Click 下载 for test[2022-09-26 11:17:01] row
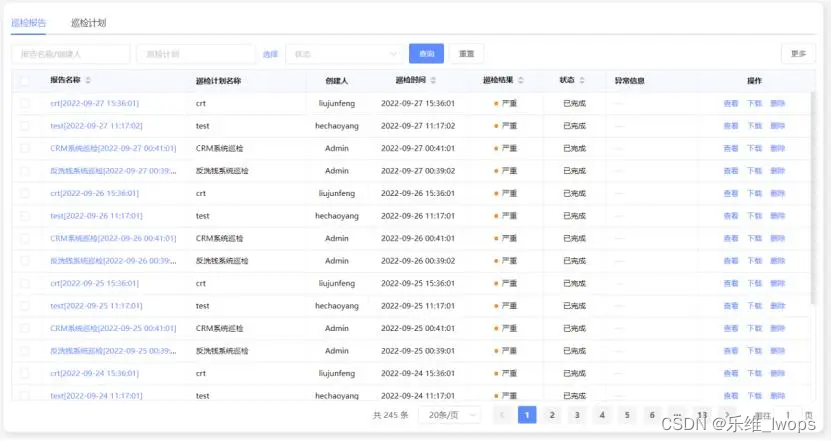 754,216
